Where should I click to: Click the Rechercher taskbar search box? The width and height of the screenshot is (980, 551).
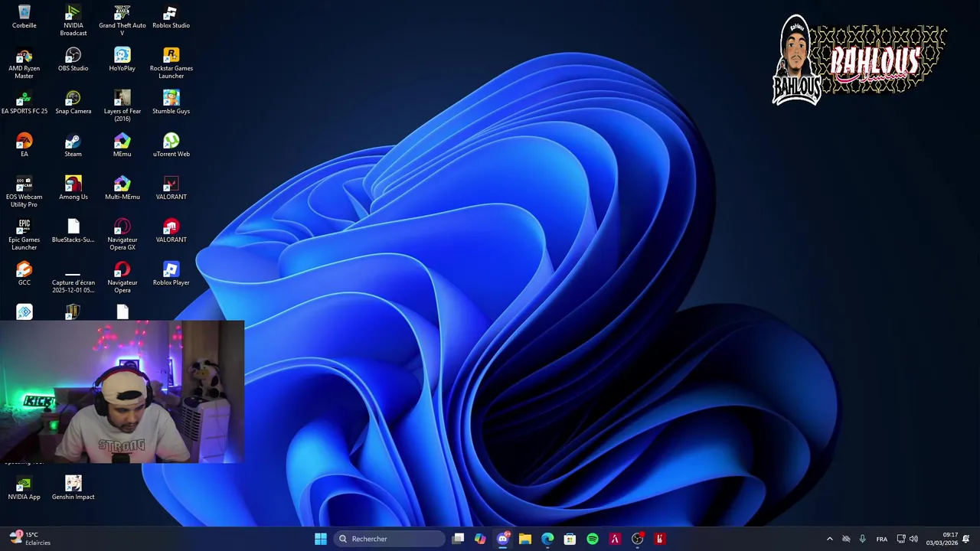tap(390, 539)
